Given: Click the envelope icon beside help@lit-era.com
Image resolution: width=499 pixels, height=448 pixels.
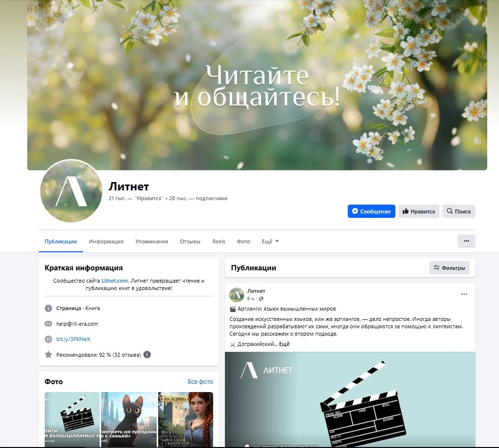Looking at the screenshot, I should [x=48, y=324].
